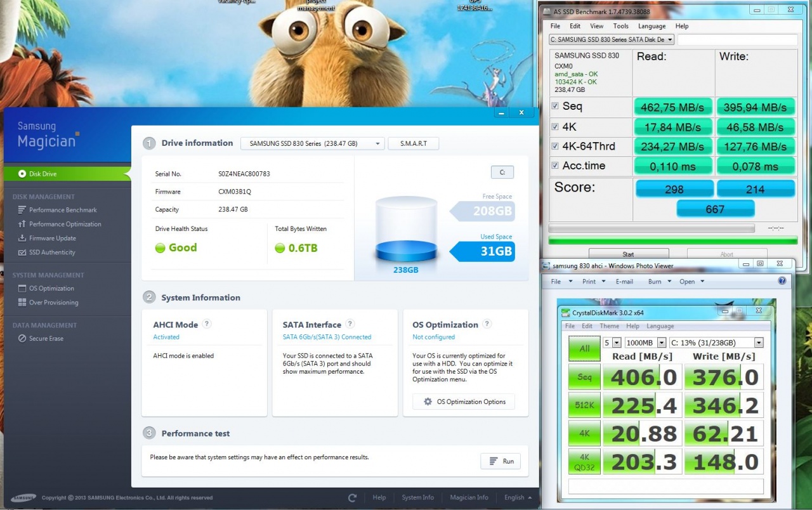Open SSD Authenticity in Magician sidebar
Viewport: 812px width, 510px height.
46,252
